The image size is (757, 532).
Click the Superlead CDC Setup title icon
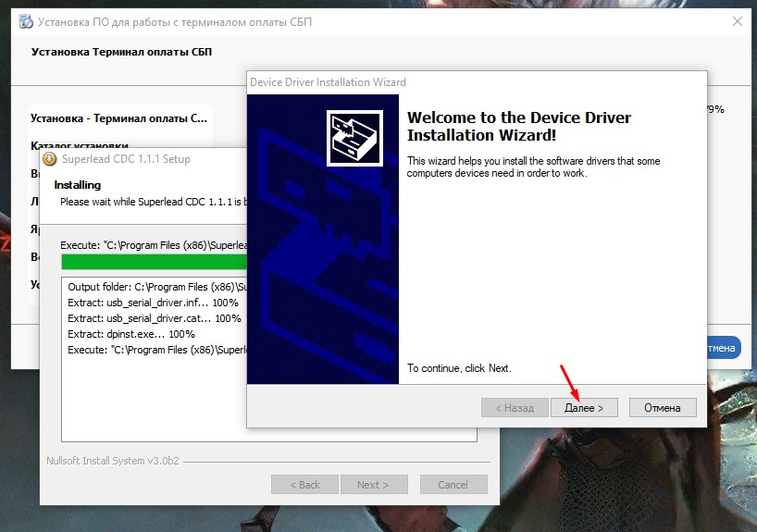(x=50, y=159)
